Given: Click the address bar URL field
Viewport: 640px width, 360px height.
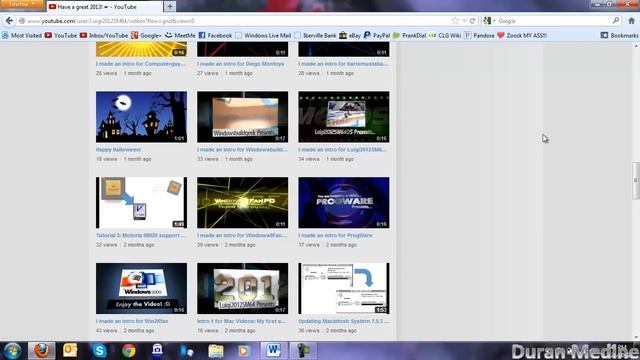Looking at the screenshot, I should [x=237, y=21].
